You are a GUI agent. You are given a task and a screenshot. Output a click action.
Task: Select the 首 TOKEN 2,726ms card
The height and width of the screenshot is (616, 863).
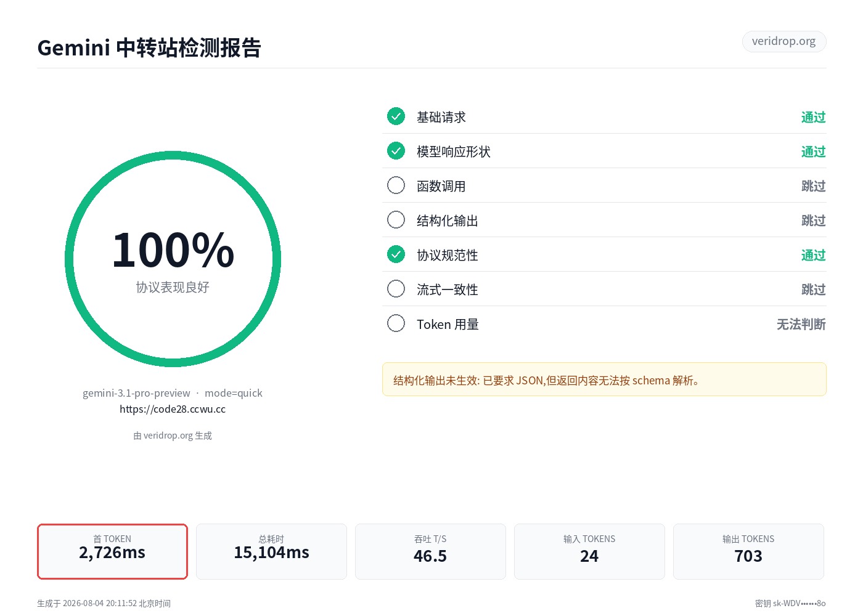[112, 551]
